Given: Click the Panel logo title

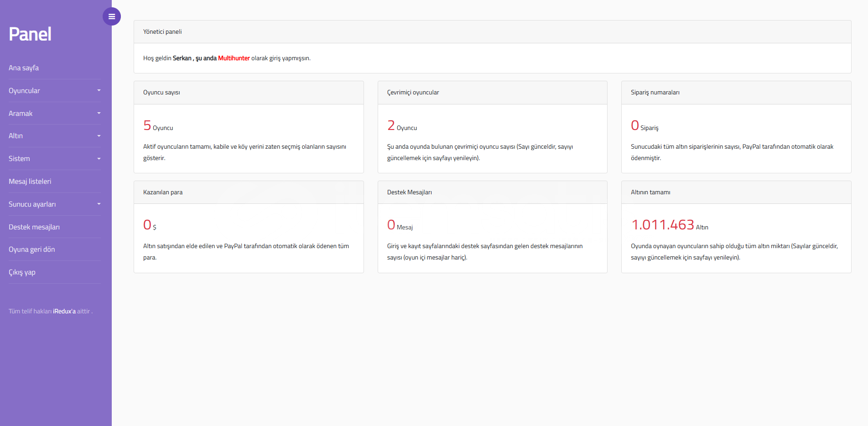Looking at the screenshot, I should point(30,34).
